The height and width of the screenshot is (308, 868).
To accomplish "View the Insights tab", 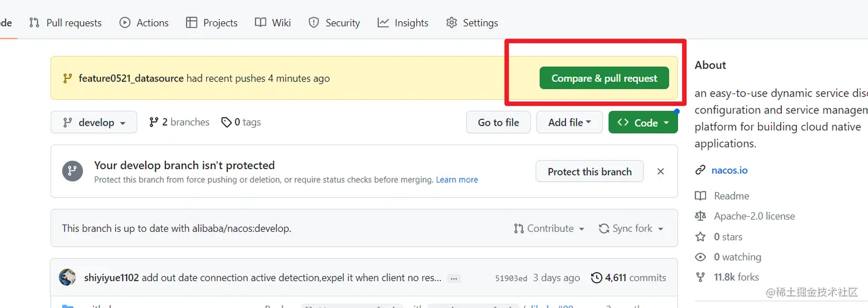I will 403,23.
